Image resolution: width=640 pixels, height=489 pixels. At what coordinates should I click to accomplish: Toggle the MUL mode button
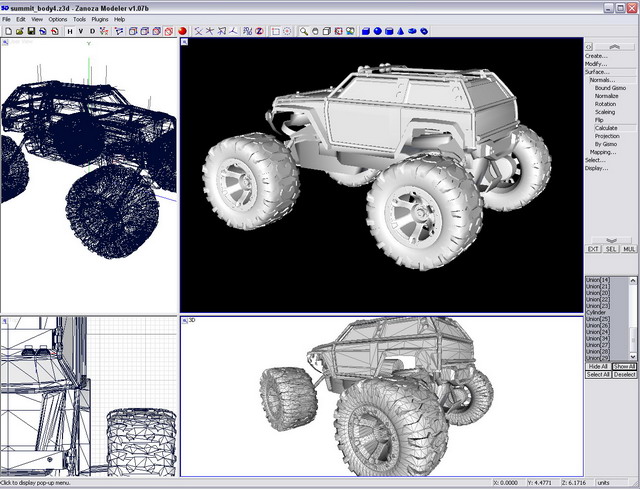coord(628,248)
